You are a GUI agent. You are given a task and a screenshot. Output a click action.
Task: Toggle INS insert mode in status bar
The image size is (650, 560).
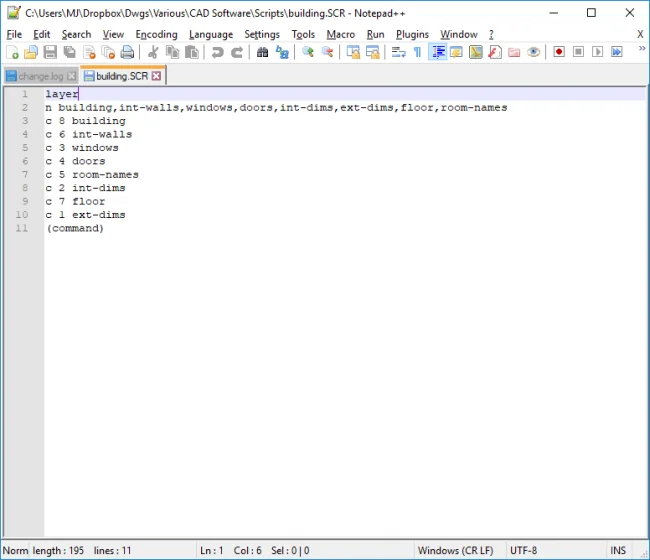click(618, 550)
